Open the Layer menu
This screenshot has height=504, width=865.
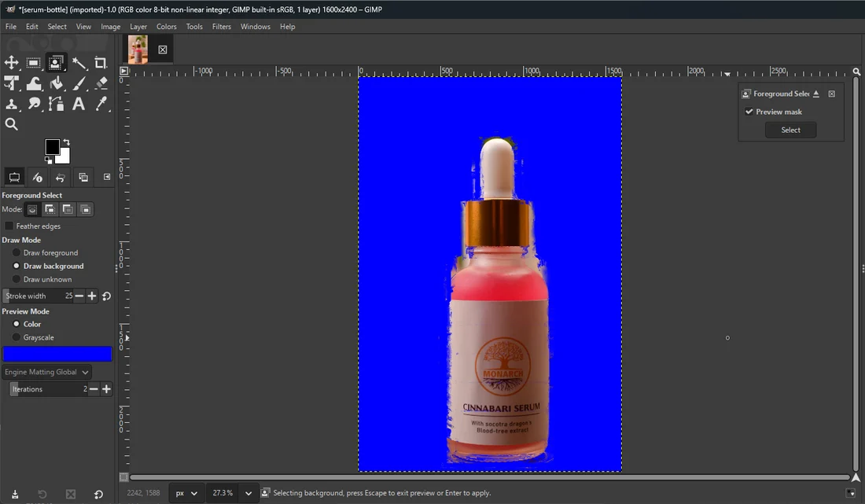coord(138,27)
